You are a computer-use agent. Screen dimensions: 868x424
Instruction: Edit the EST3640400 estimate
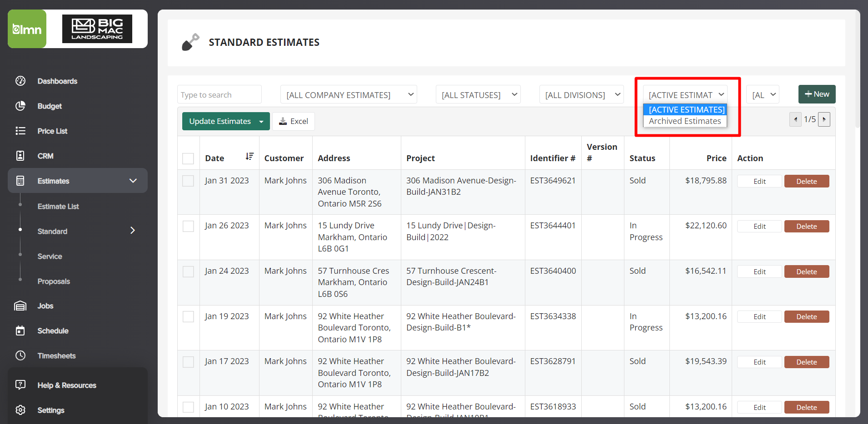tap(759, 271)
